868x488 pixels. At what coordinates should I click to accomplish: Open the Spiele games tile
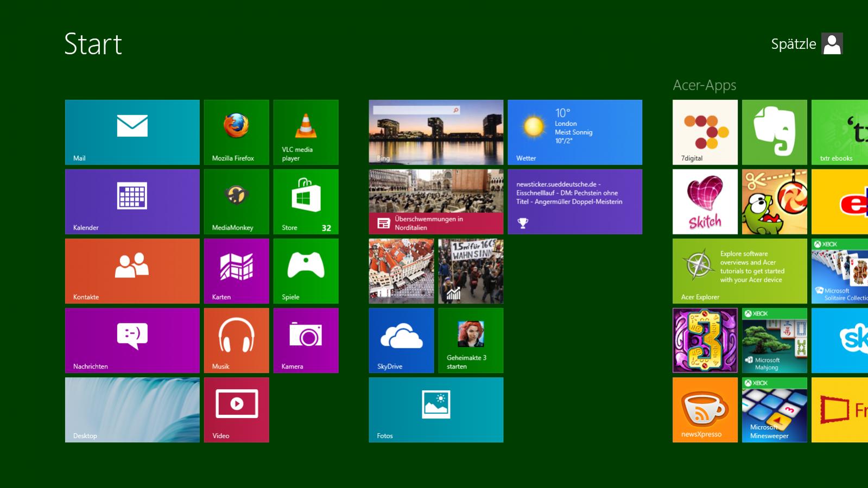coord(306,271)
